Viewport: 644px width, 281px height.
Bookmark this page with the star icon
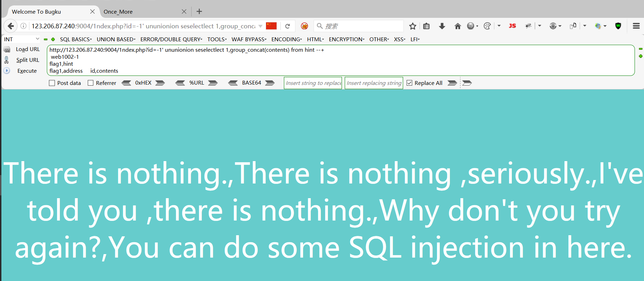pyautogui.click(x=413, y=26)
